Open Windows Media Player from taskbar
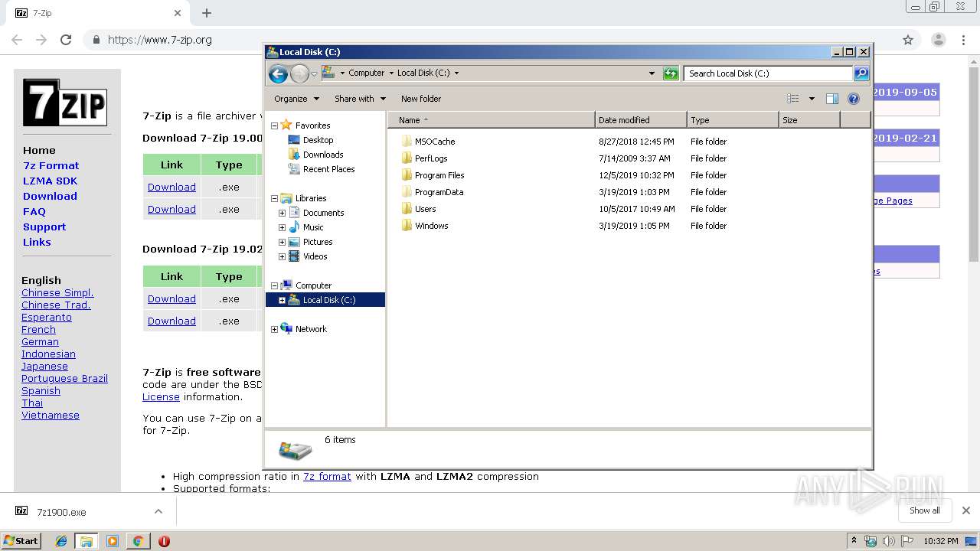The width and height of the screenshot is (980, 551). (x=113, y=541)
